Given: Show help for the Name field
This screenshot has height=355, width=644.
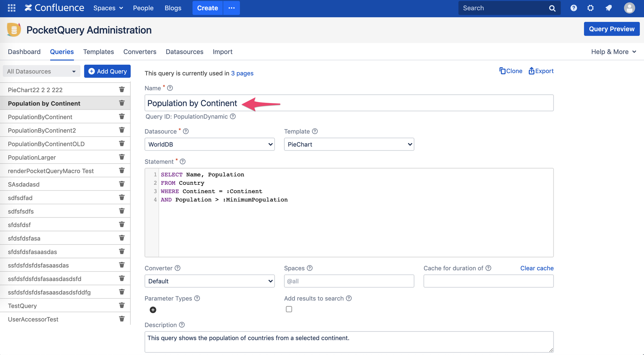Looking at the screenshot, I should 170,88.
